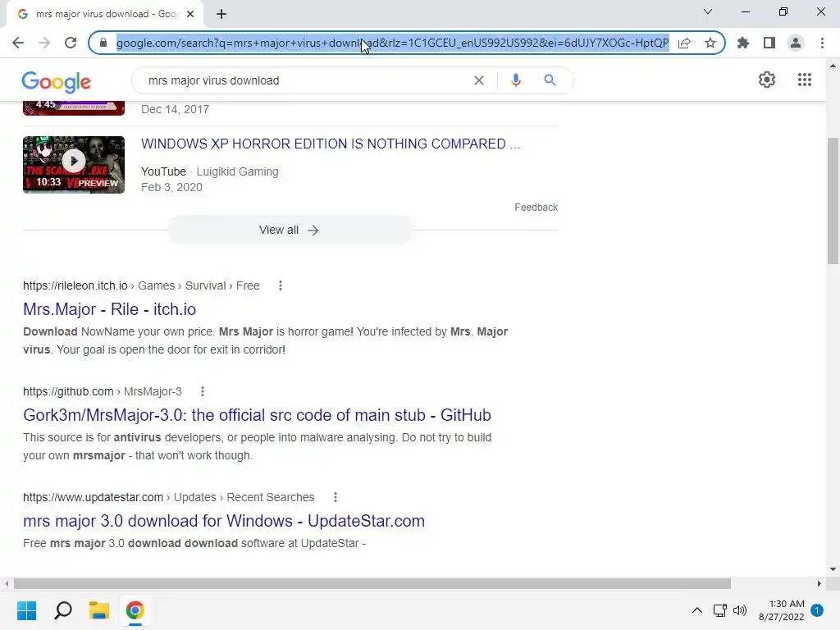The image size is (840, 630).
Task: Open the tab search dropdown arrow
Action: pyautogui.click(x=708, y=11)
